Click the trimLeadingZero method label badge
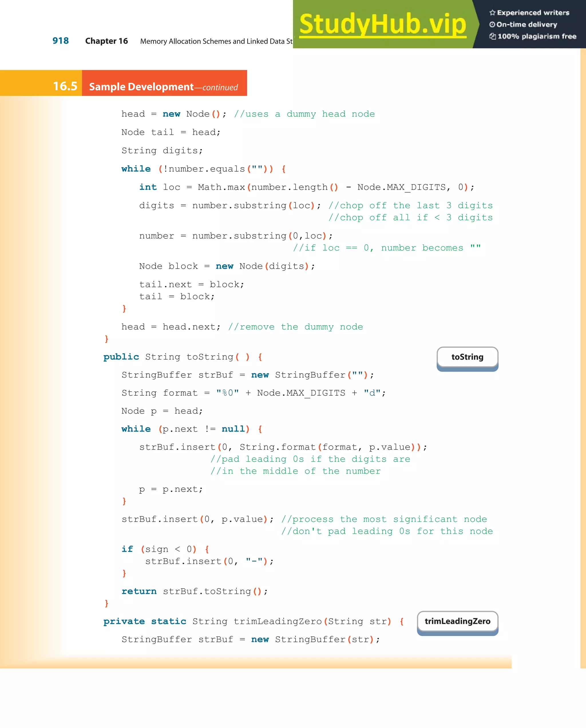The image size is (586, 728). tap(457, 621)
